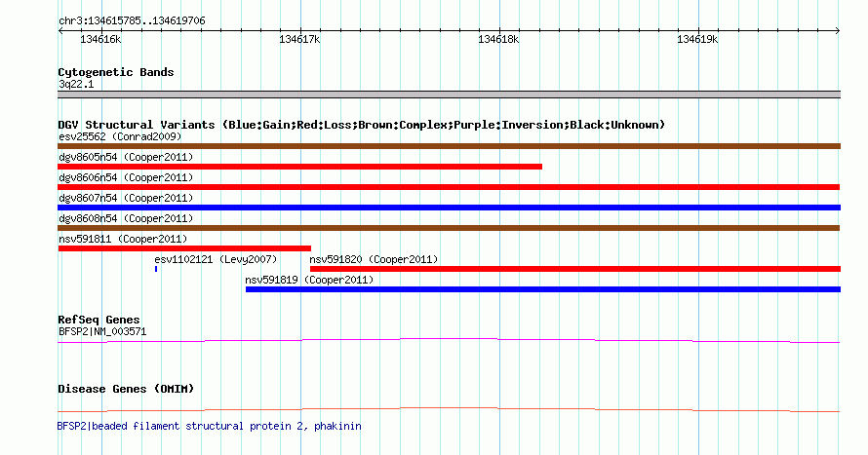Open the BFSP2 beaded filament structural protein link
The image size is (868, 455).
[210, 426]
